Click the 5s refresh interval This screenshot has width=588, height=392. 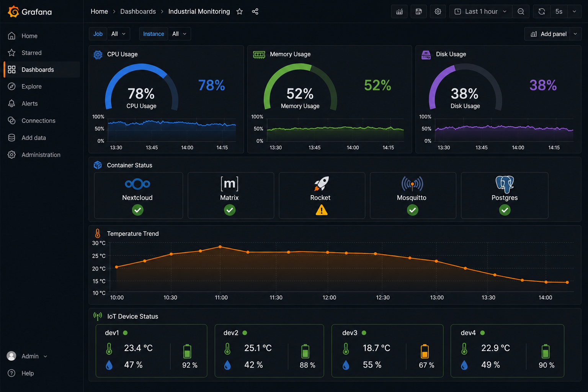pyautogui.click(x=559, y=11)
